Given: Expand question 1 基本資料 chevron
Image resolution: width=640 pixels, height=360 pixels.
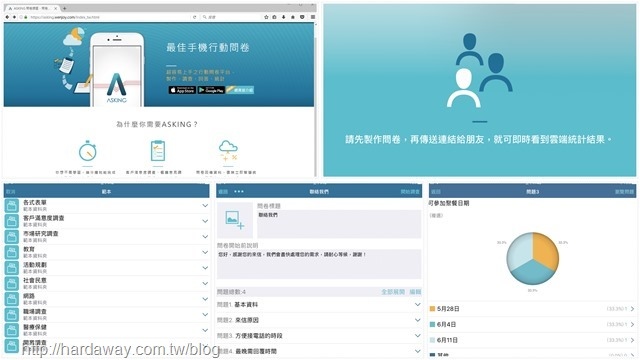Looking at the screenshot, I should click(x=417, y=304).
